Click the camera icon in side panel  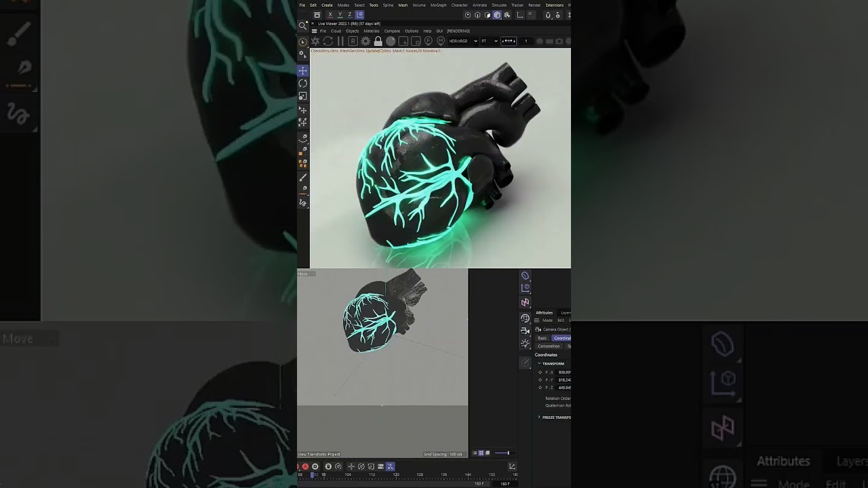pyautogui.click(x=525, y=331)
